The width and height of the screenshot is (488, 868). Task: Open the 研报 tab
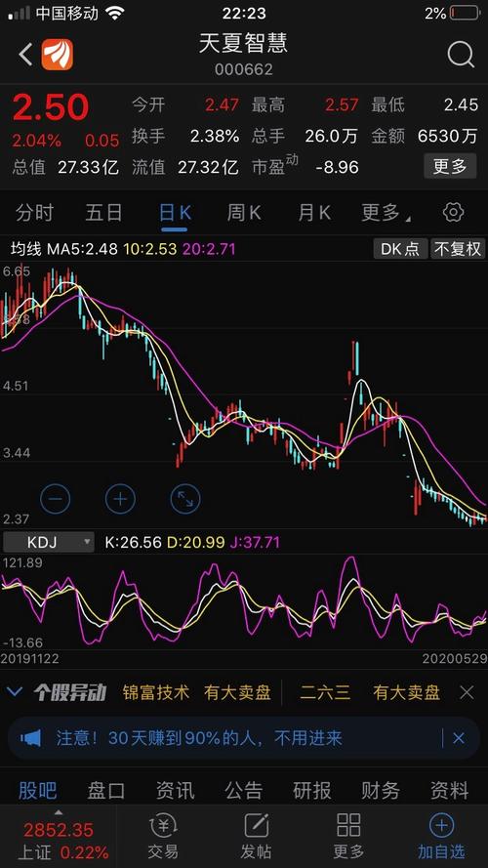312,791
